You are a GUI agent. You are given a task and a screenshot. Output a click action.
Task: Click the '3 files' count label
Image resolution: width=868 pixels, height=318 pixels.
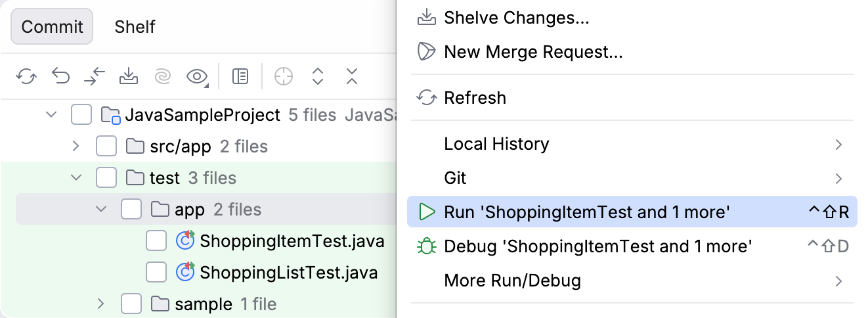click(x=212, y=178)
